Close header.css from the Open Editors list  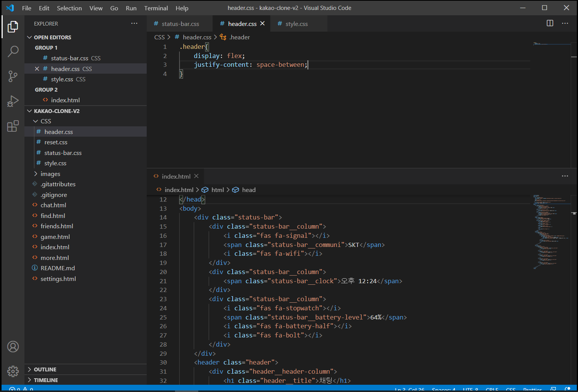pos(37,69)
